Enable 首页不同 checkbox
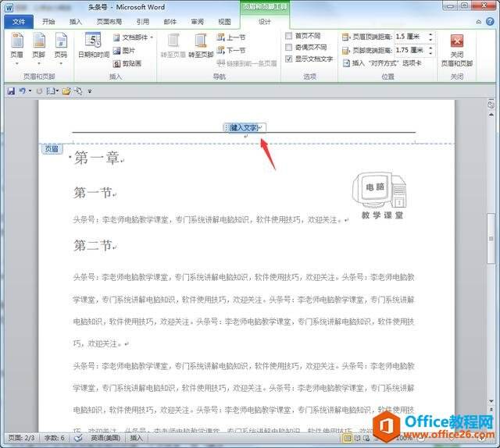The width and height of the screenshot is (500, 448). point(288,36)
